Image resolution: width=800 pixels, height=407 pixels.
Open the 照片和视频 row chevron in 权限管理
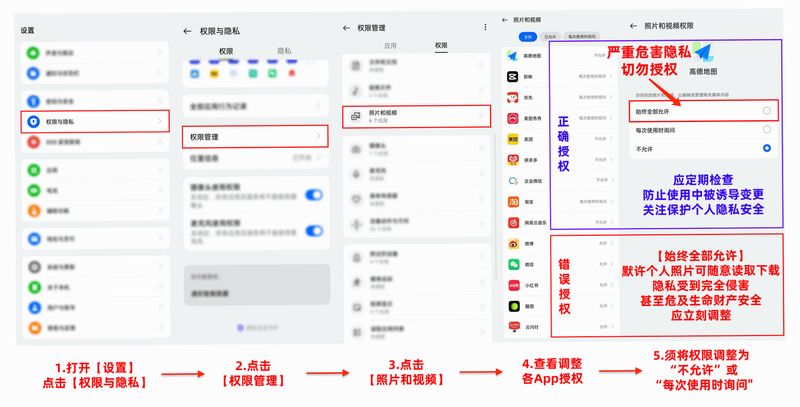click(481, 116)
